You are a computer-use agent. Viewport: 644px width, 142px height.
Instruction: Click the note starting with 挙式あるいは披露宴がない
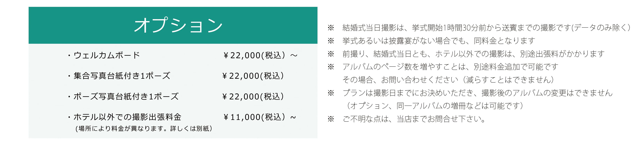point(439,41)
